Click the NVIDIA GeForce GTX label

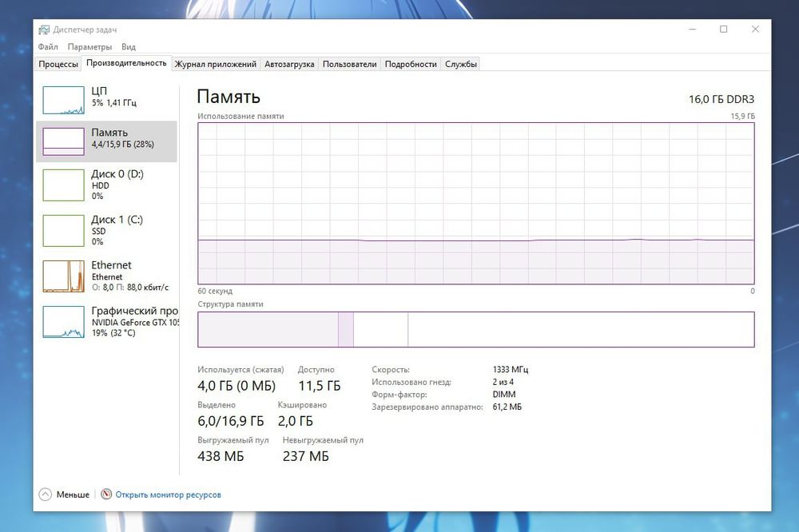pyautogui.click(x=136, y=323)
